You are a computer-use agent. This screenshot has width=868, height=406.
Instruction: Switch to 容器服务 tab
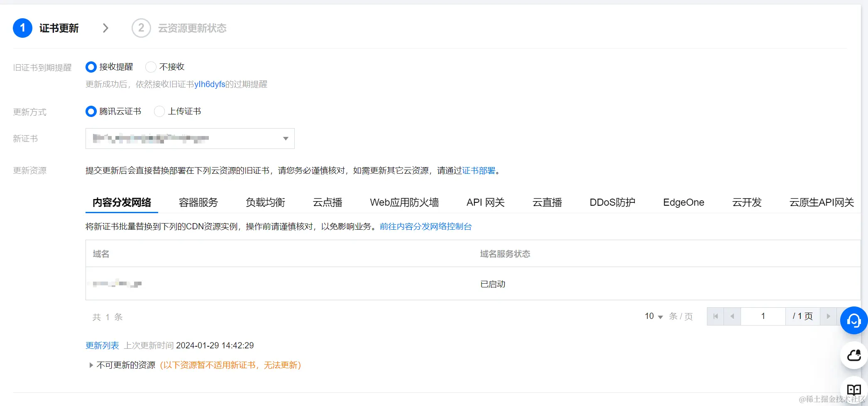click(x=198, y=202)
